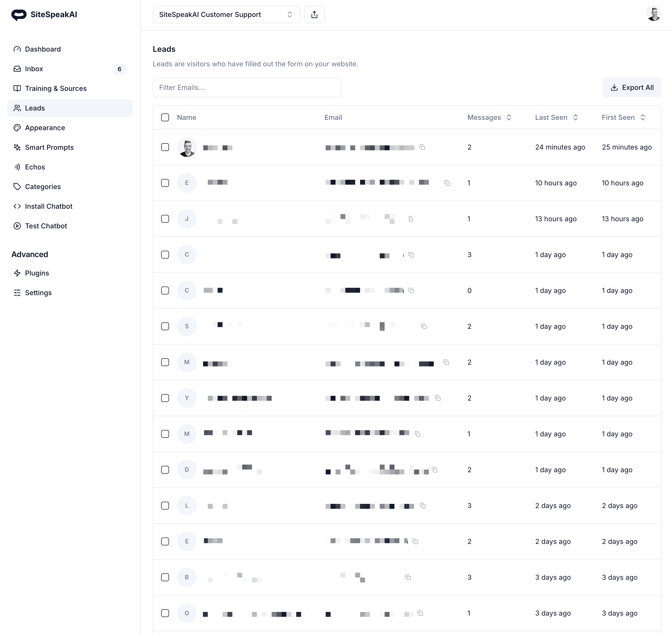Image resolution: width=672 pixels, height=635 pixels.
Task: Sort leads by the Last Seen column
Action: [x=556, y=117]
